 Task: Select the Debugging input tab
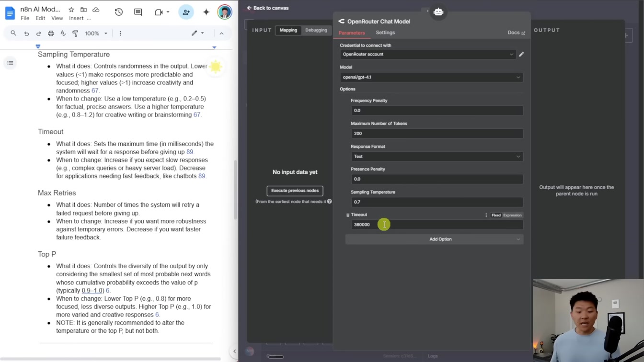(316, 30)
